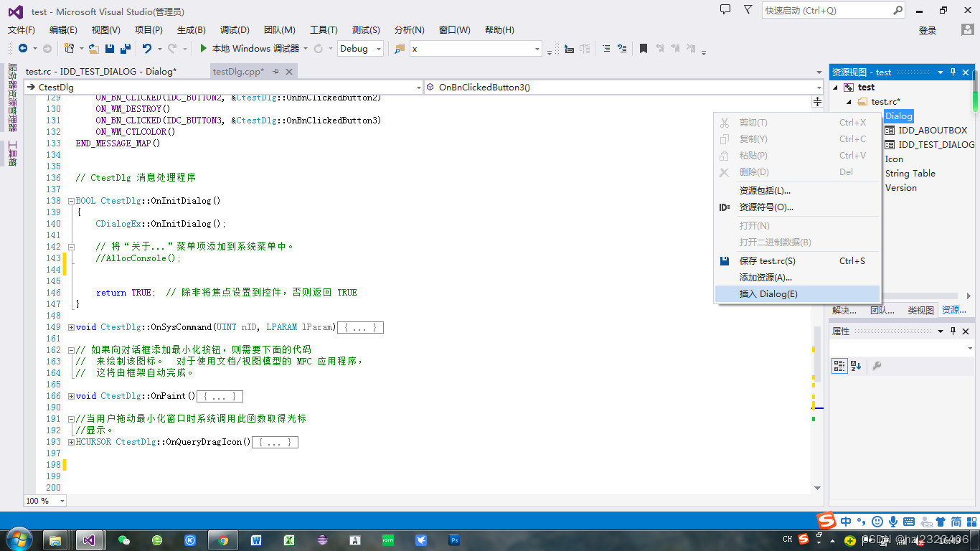The width and height of the screenshot is (980, 551).
Task: Expand the collapsed OnPaint function
Action: [71, 396]
